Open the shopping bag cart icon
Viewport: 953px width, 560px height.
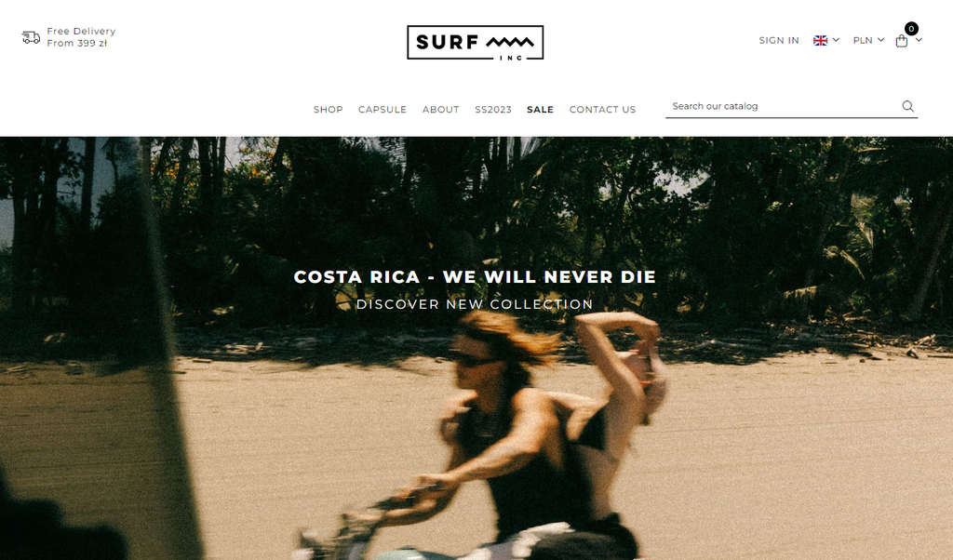(901, 41)
